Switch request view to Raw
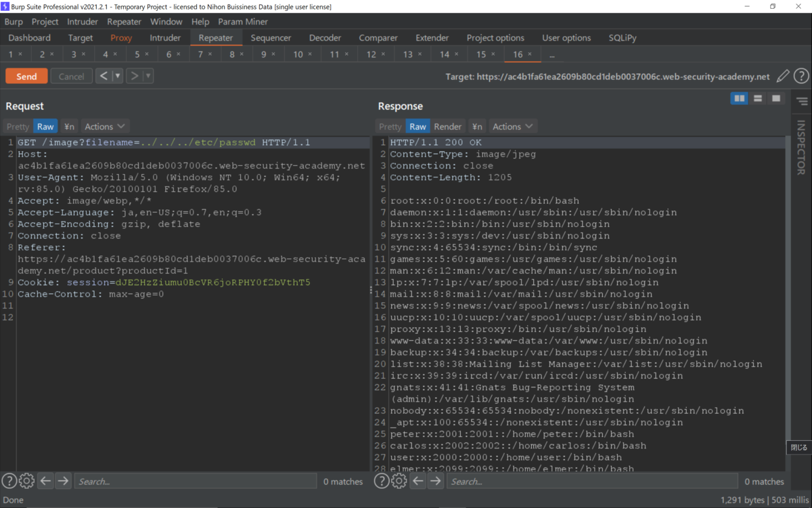 (45, 127)
